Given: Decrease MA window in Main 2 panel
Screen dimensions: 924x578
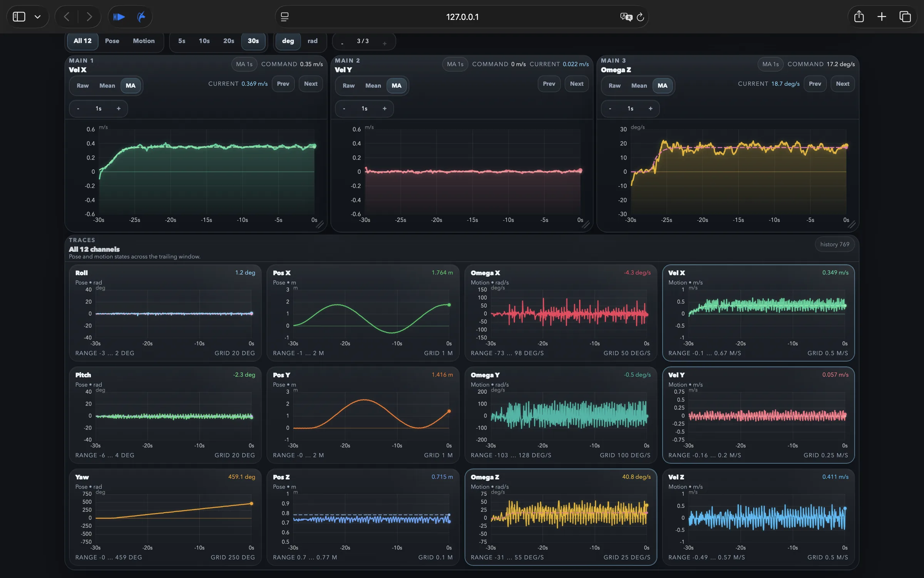Looking at the screenshot, I should [344, 109].
